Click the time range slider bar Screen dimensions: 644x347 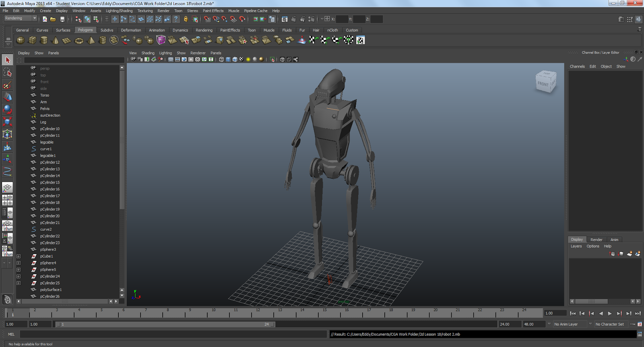[x=165, y=324]
